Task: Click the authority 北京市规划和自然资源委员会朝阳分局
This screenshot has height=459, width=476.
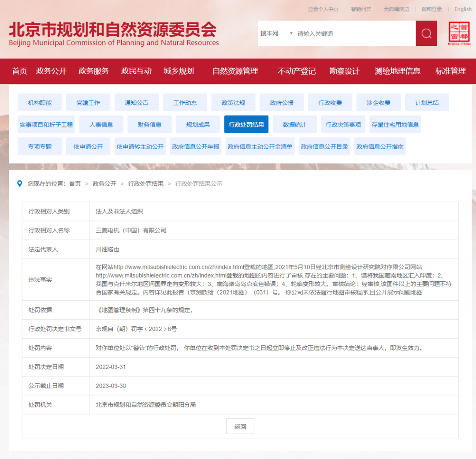Action: click(x=146, y=405)
